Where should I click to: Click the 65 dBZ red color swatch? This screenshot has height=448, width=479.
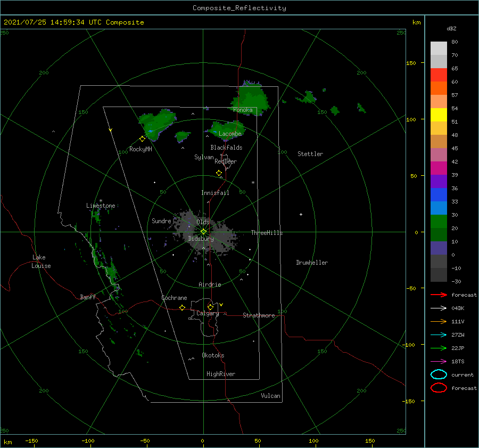(439, 75)
